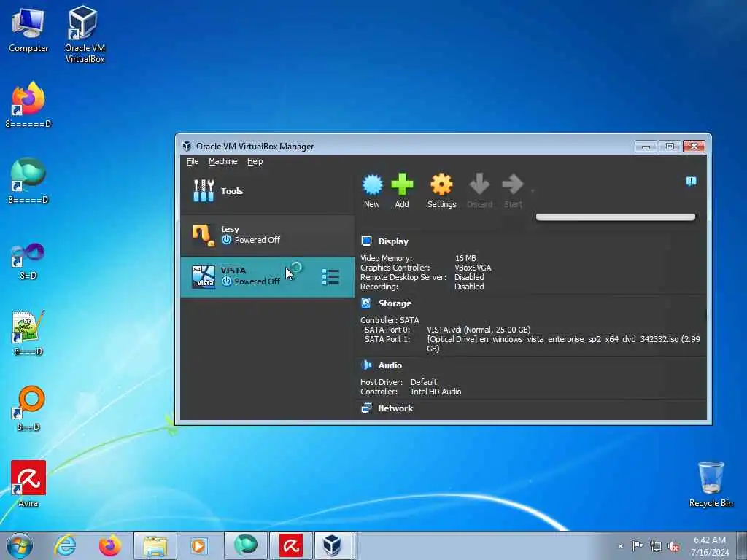Open Firefox from the taskbar

click(x=109, y=545)
